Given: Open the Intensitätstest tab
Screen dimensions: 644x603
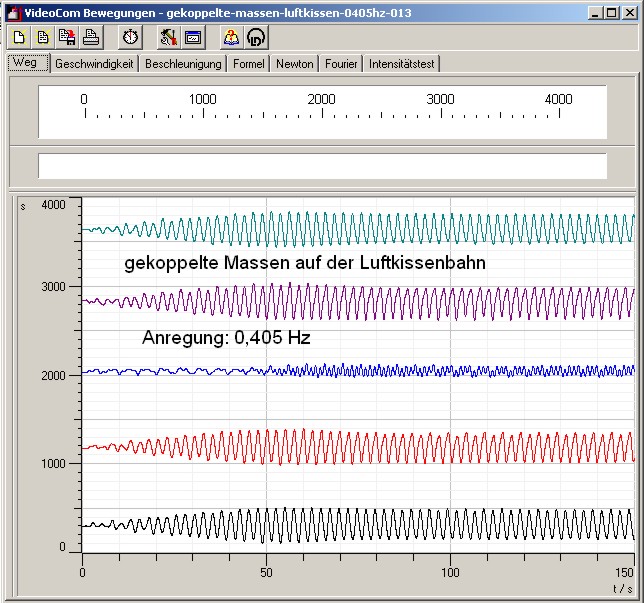Looking at the screenshot, I should pyautogui.click(x=402, y=64).
